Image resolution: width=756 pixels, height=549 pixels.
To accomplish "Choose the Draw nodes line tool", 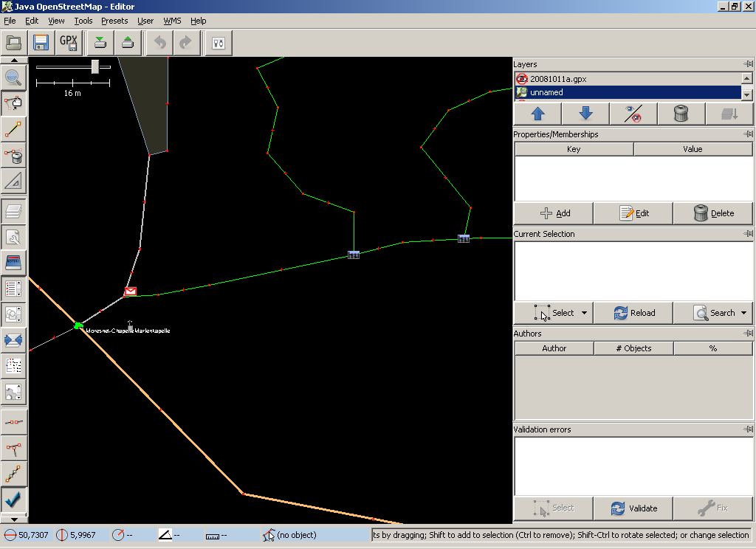I will click(x=13, y=130).
